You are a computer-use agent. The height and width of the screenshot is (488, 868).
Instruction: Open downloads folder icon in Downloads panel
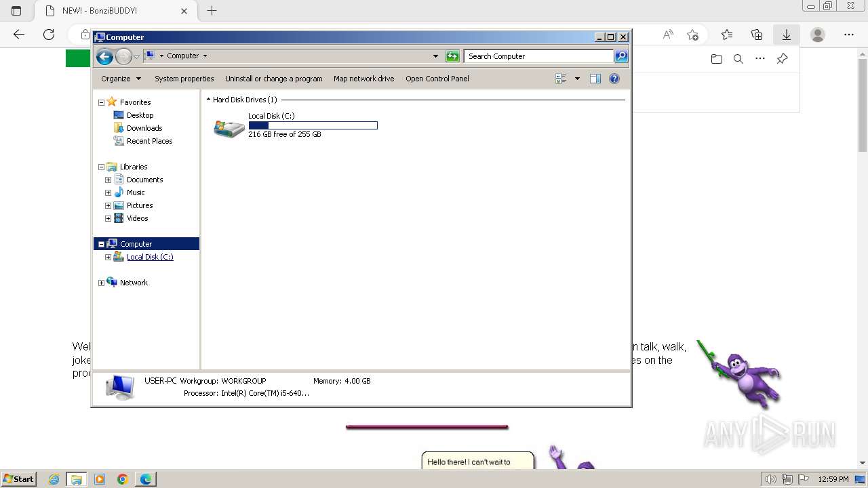click(x=717, y=59)
